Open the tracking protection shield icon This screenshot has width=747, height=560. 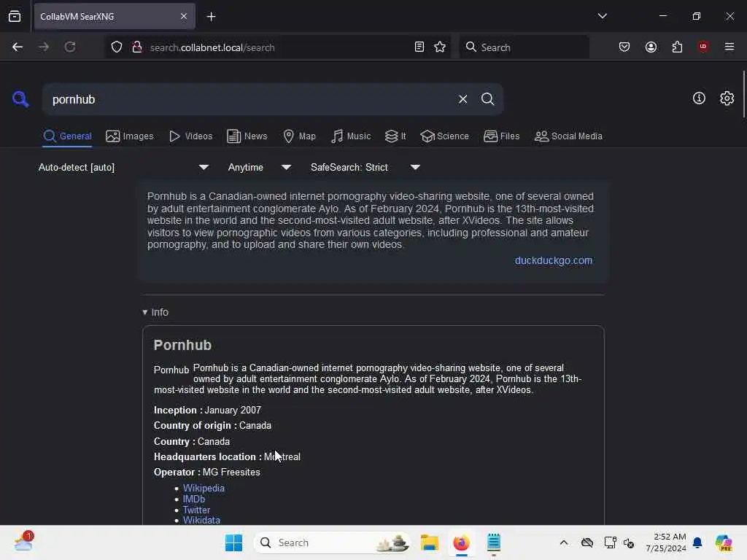117,47
